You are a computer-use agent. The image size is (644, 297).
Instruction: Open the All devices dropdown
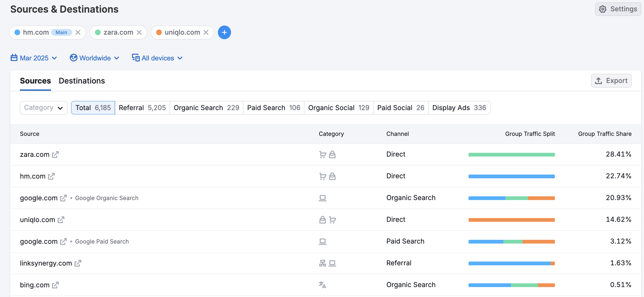tap(157, 58)
